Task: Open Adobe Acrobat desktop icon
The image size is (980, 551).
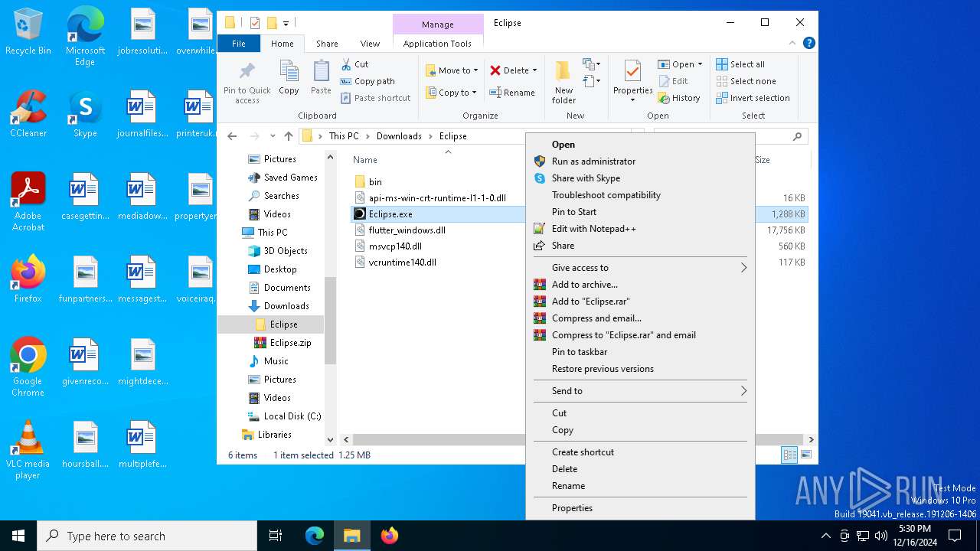Action: 28,202
